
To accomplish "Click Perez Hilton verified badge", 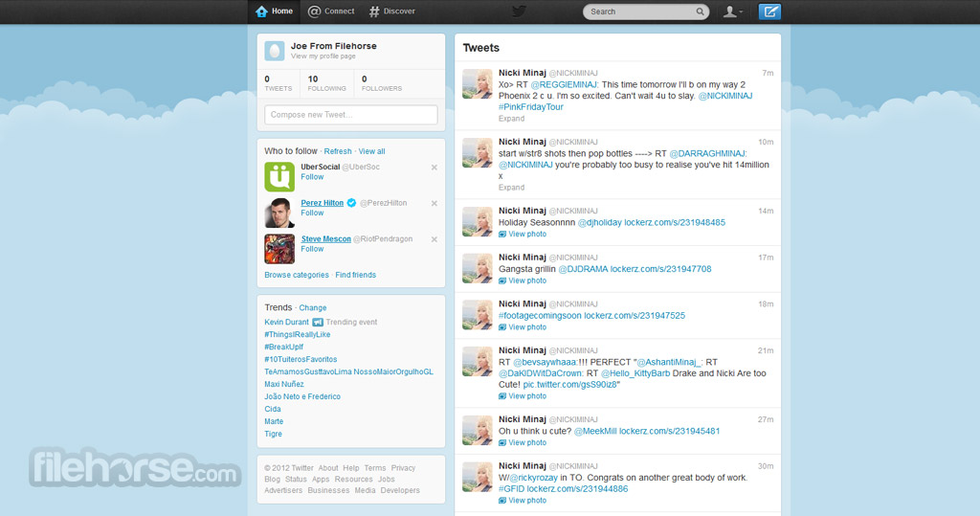I will pos(351,203).
